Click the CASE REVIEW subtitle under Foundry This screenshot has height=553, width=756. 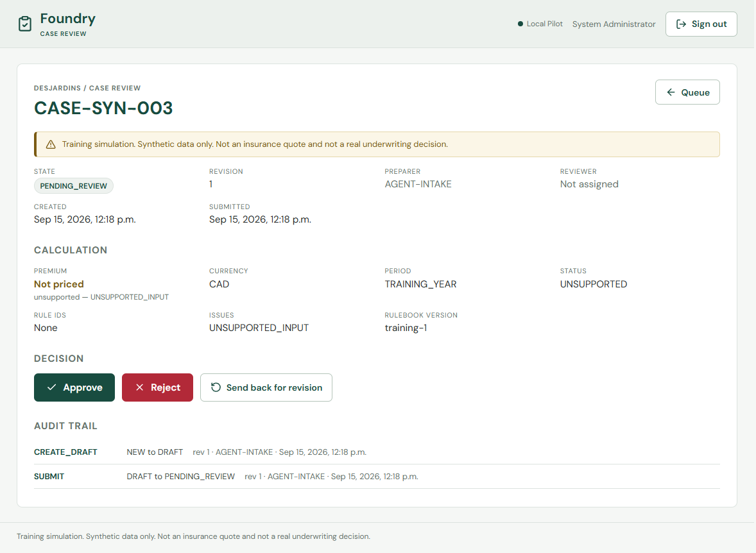(x=63, y=34)
